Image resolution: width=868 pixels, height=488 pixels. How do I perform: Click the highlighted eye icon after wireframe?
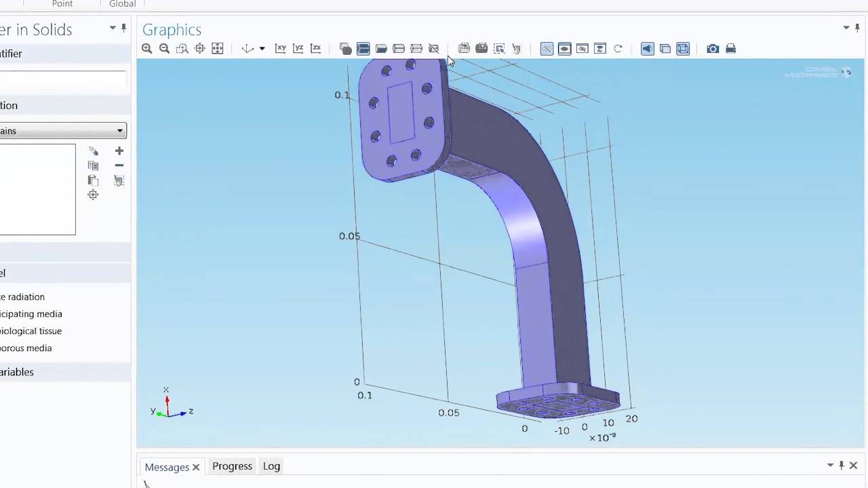[x=564, y=48]
